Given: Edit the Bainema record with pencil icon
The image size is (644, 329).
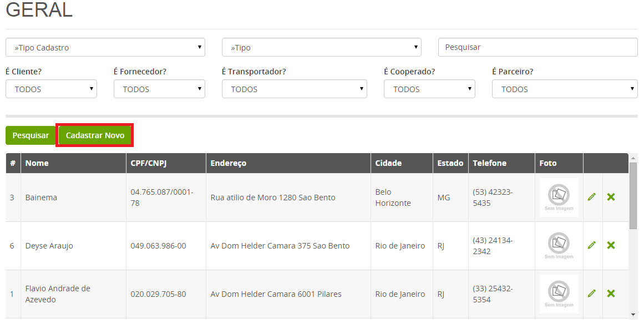Looking at the screenshot, I should (591, 197).
